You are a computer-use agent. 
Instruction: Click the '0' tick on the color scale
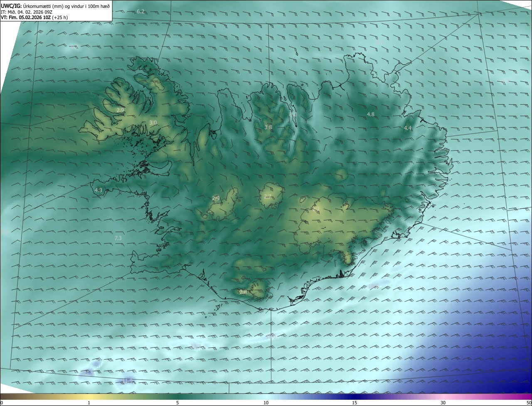point(2,403)
